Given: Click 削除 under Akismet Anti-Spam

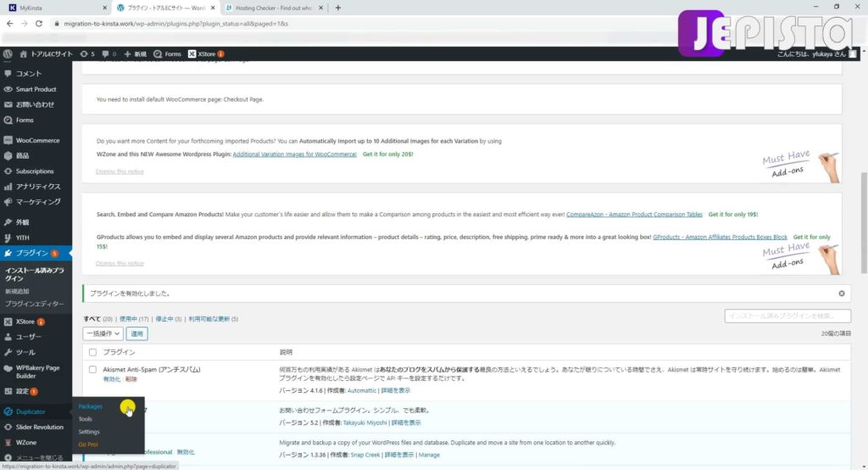Looking at the screenshot, I should coord(131,379).
